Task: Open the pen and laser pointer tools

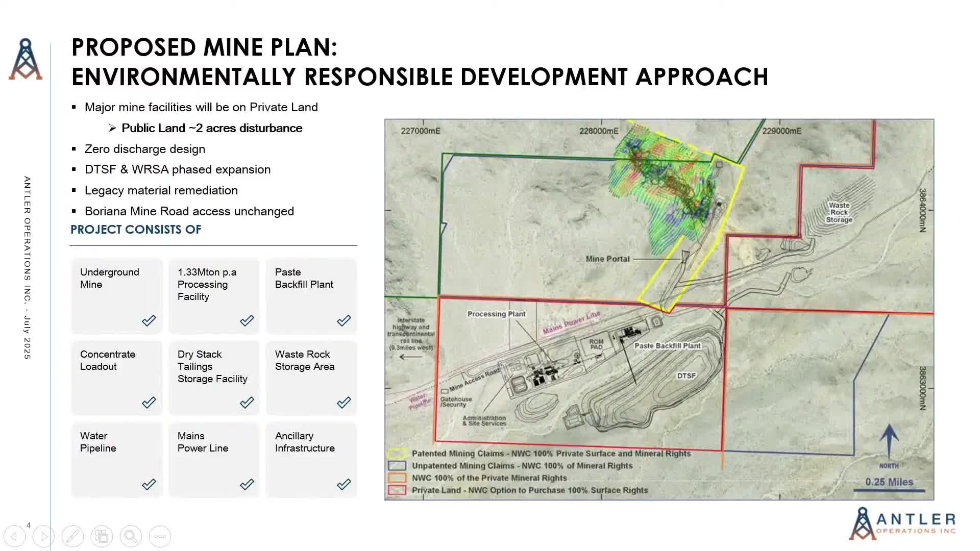Action: click(72, 536)
